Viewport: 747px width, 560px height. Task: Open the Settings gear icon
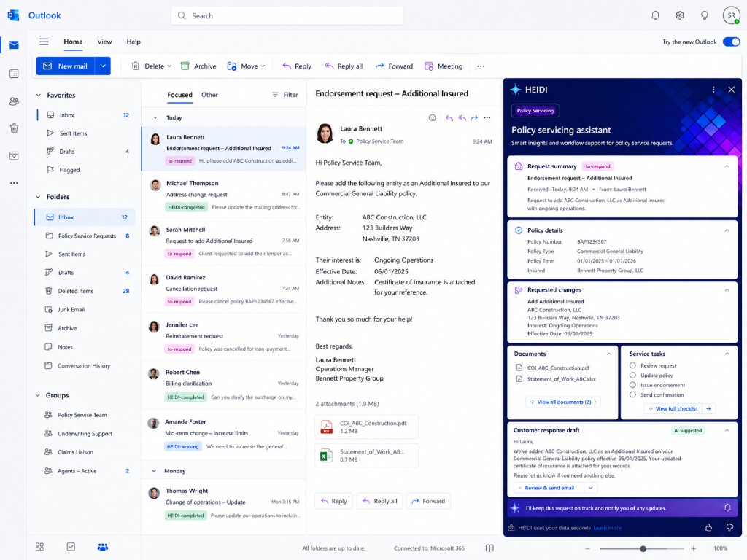[680, 15]
